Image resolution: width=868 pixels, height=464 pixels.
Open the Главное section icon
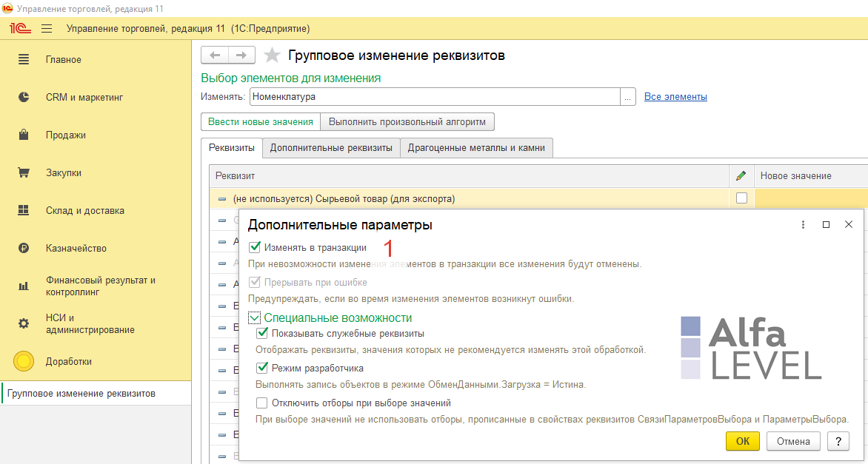23,60
